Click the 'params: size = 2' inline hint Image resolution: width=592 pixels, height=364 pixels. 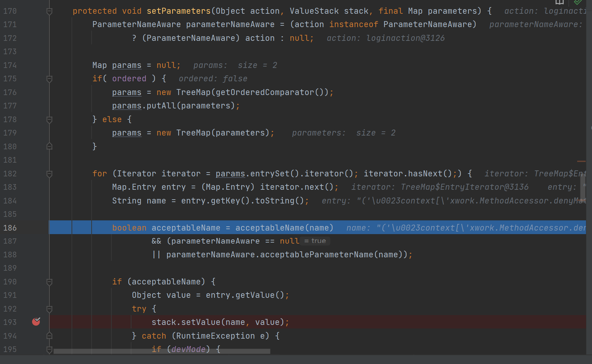pos(235,65)
